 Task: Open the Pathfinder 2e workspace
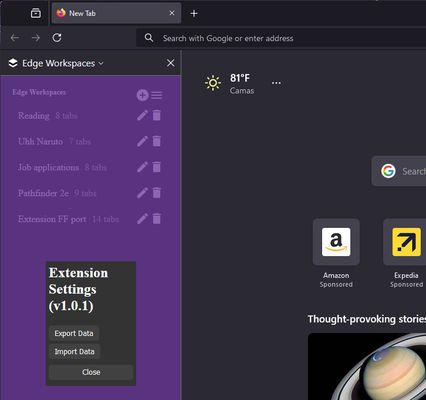pyautogui.click(x=57, y=193)
